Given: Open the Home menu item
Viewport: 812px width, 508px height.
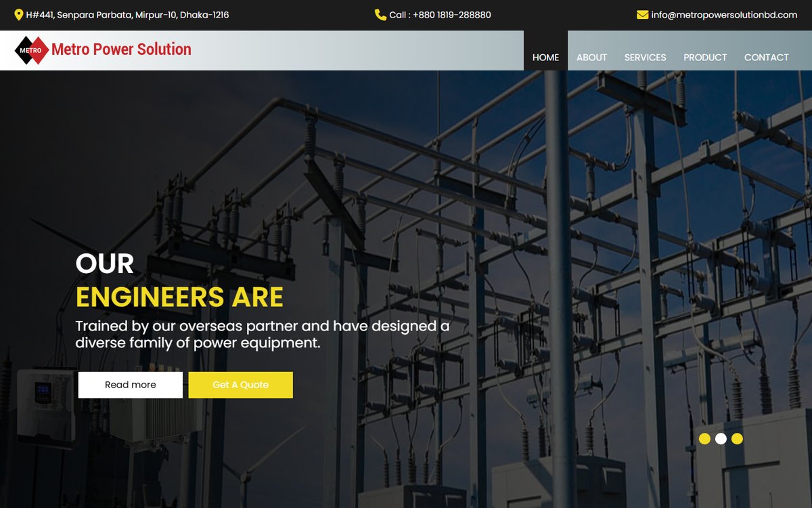Looking at the screenshot, I should point(545,58).
